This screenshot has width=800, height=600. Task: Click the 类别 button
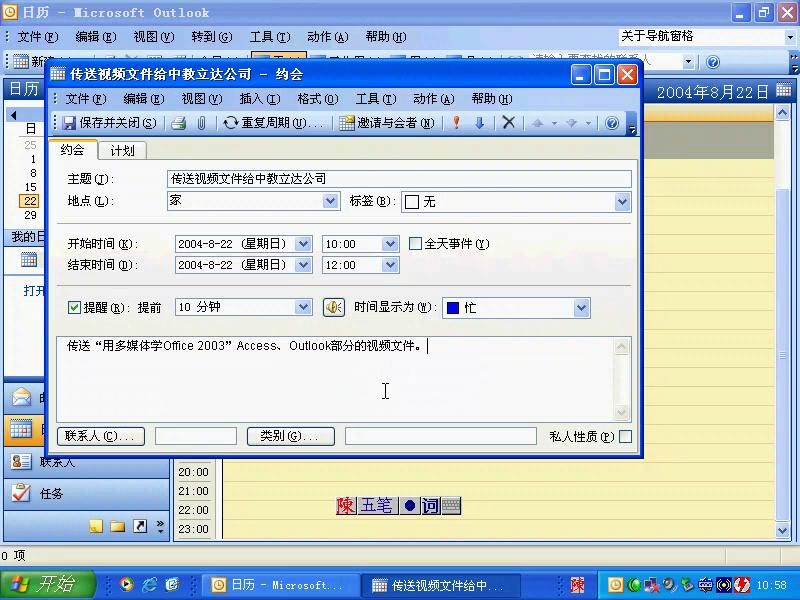tap(291, 436)
